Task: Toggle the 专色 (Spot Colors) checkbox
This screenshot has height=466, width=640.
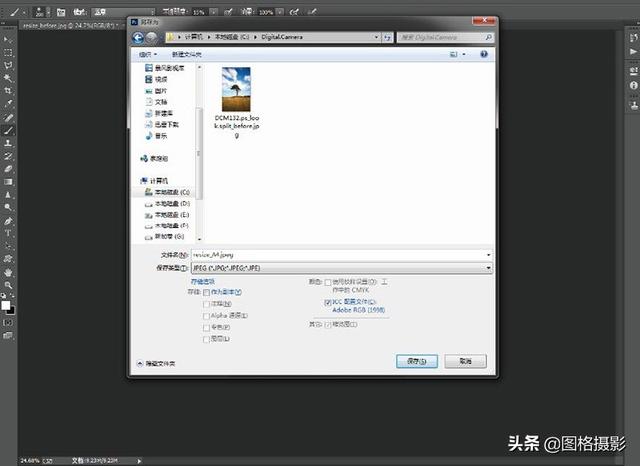Action: coord(206,328)
